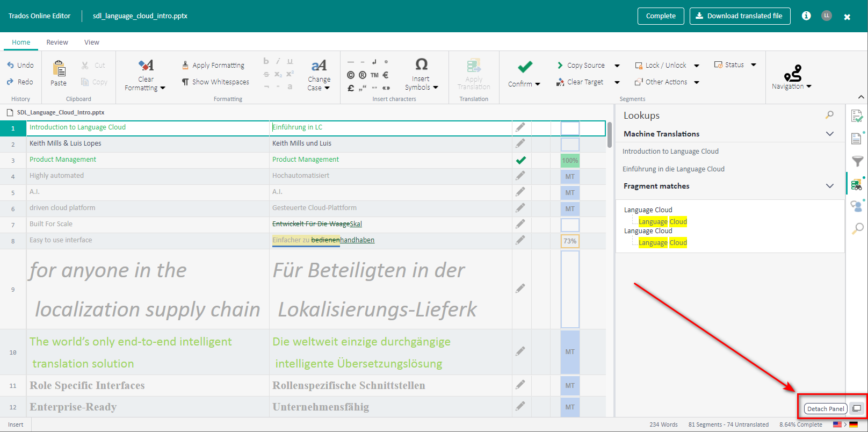Switch to the Review tab
Viewport: 868px width, 432px height.
tap(57, 42)
